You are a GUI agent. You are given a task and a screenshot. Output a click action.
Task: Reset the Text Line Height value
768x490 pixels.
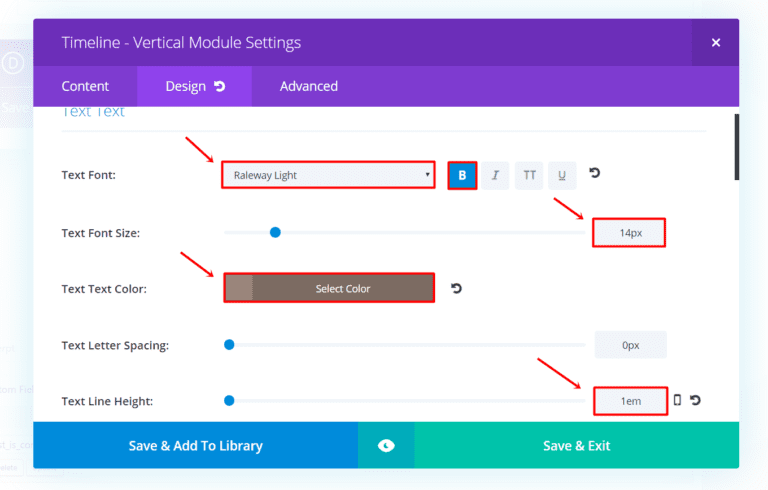point(695,400)
